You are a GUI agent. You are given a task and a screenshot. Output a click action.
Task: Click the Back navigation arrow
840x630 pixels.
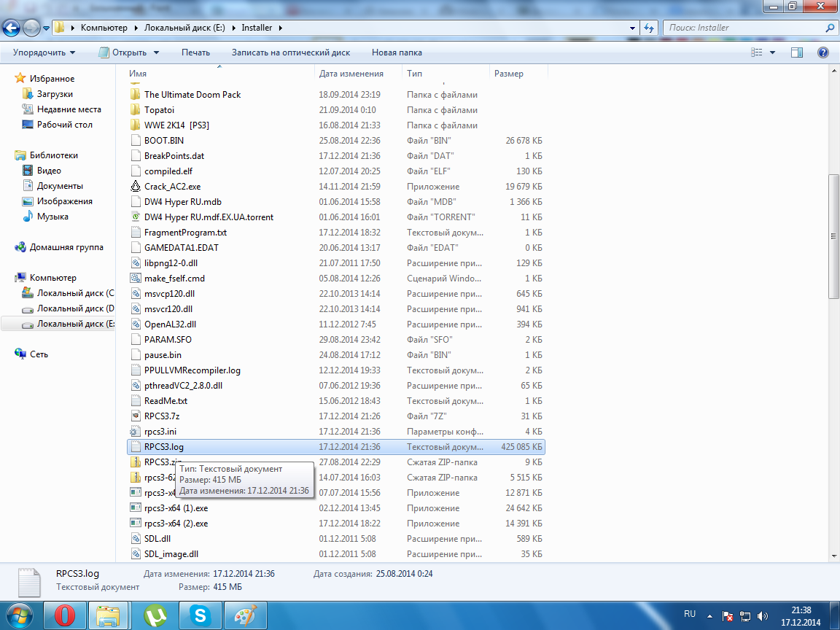click(12, 28)
